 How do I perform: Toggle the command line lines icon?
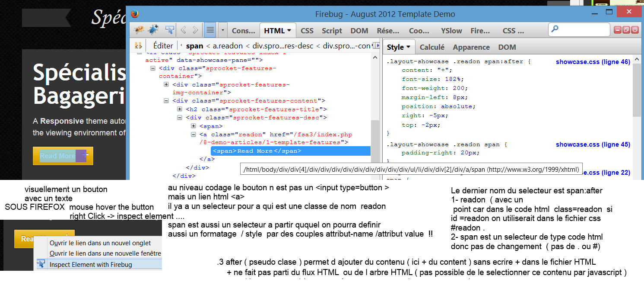pyautogui.click(x=210, y=30)
